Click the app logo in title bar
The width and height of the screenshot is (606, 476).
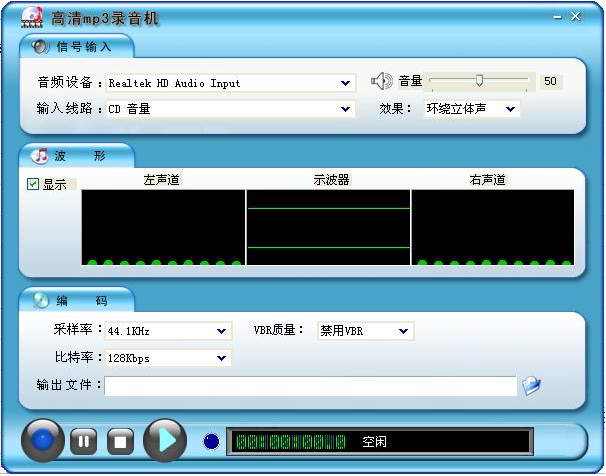(x=32, y=18)
